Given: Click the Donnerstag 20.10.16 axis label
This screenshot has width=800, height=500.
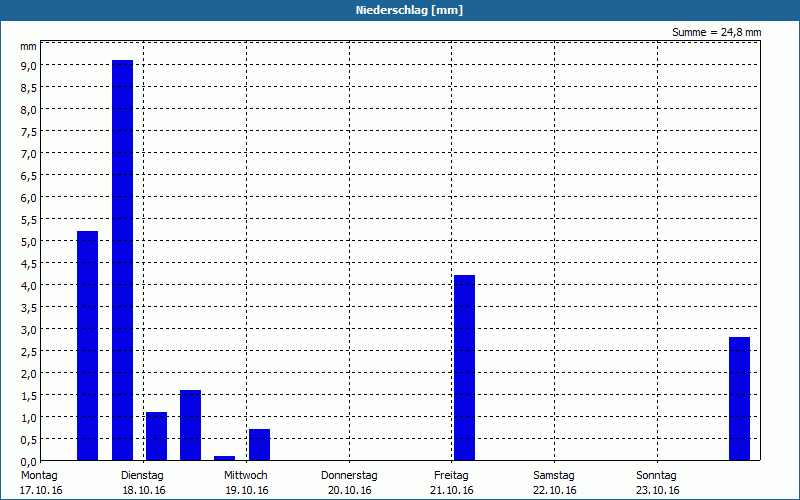Looking at the screenshot, I should tap(349, 483).
